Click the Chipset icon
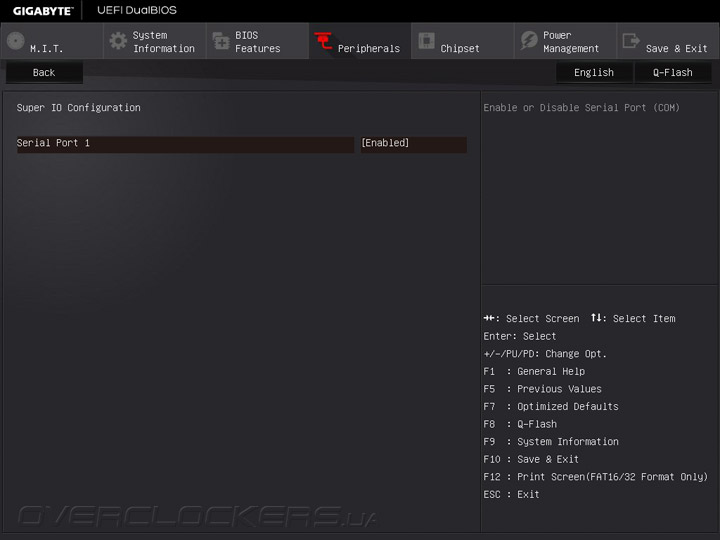The image size is (720, 540). (x=426, y=41)
